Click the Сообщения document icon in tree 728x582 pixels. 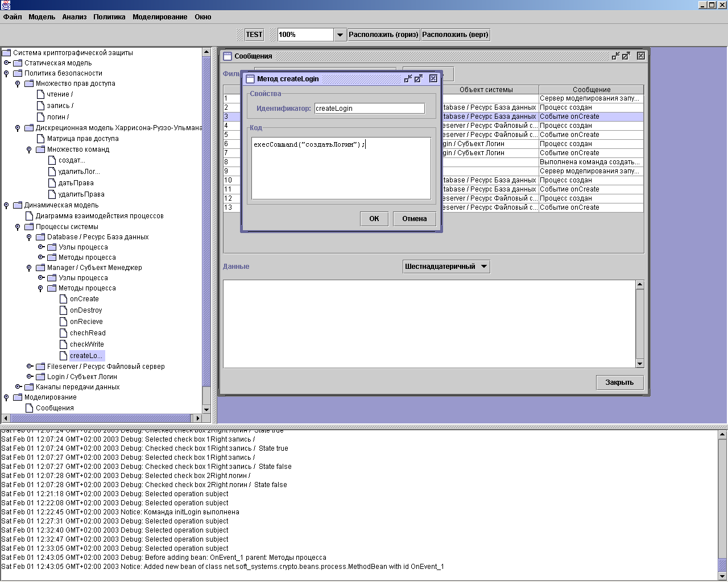29,408
